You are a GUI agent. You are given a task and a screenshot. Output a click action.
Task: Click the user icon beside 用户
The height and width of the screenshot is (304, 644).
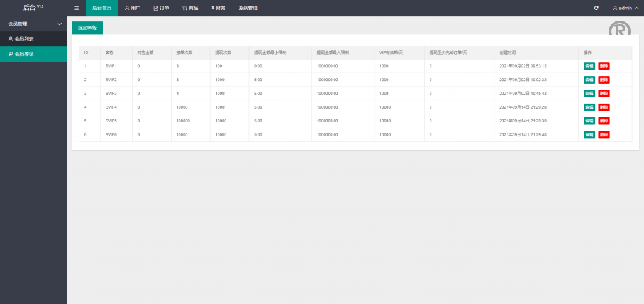(127, 8)
